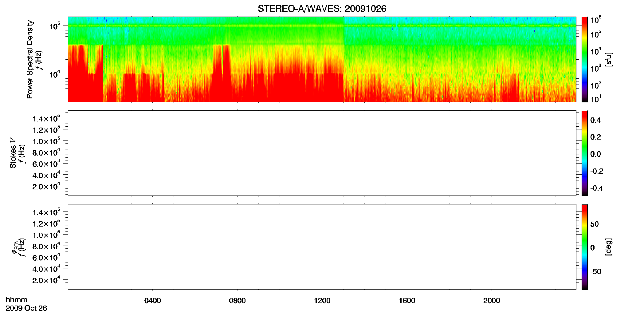Image resolution: width=644 pixels, height=332 pixels.
Task: Click the empty phi RTN plot panel
Action: pyautogui.click(x=322, y=247)
